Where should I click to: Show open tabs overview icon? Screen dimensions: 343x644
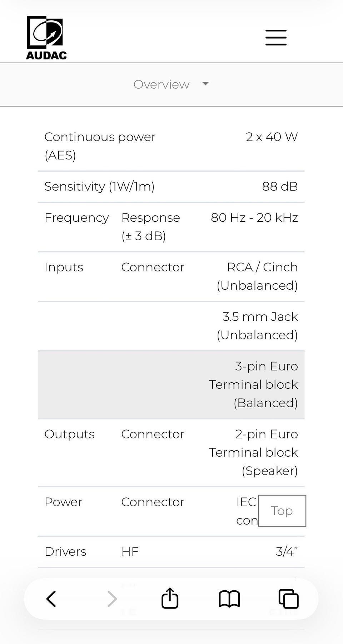[x=288, y=599]
